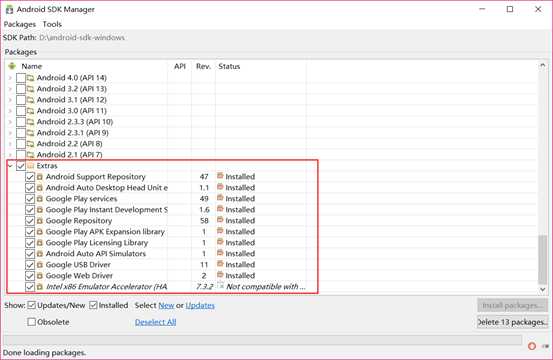The height and width of the screenshot is (360, 553).
Task: Click the Android SDK Manager title bar icon
Action: tap(10, 10)
